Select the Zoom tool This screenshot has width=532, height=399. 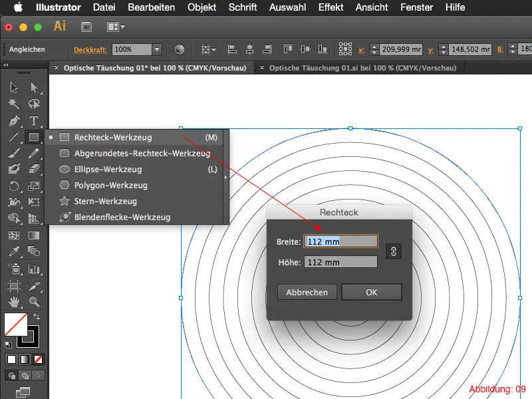(34, 302)
